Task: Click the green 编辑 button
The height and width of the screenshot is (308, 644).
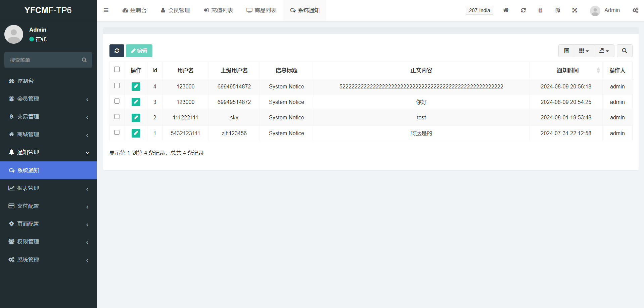Action: pyautogui.click(x=139, y=51)
